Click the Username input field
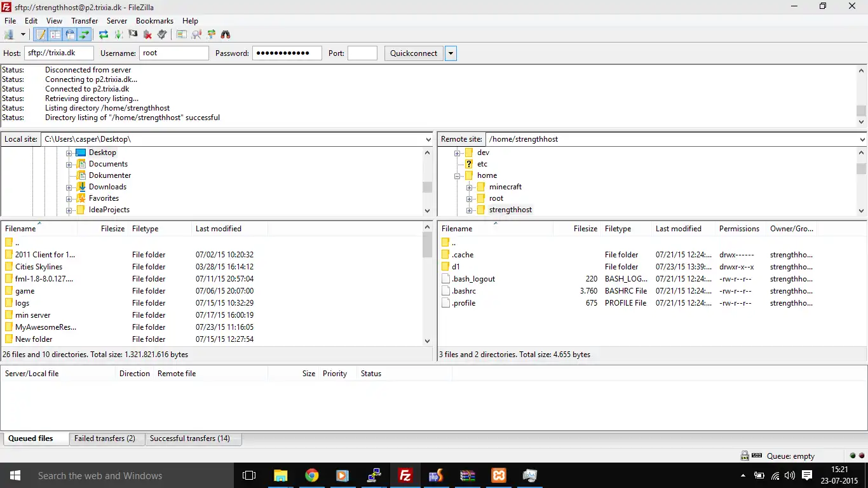868x488 pixels. click(174, 53)
